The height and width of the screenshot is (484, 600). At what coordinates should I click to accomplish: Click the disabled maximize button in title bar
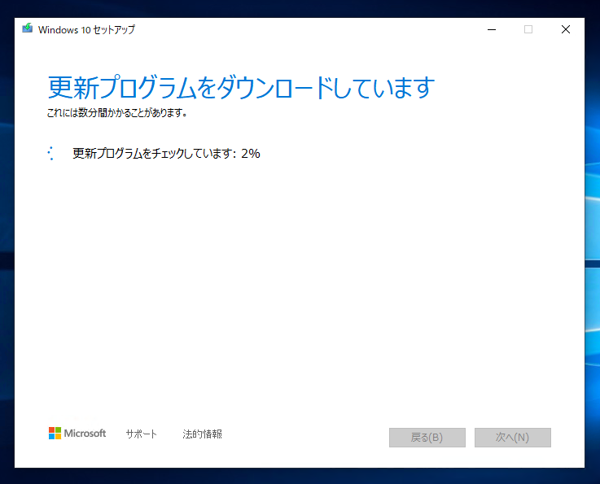click(x=528, y=29)
